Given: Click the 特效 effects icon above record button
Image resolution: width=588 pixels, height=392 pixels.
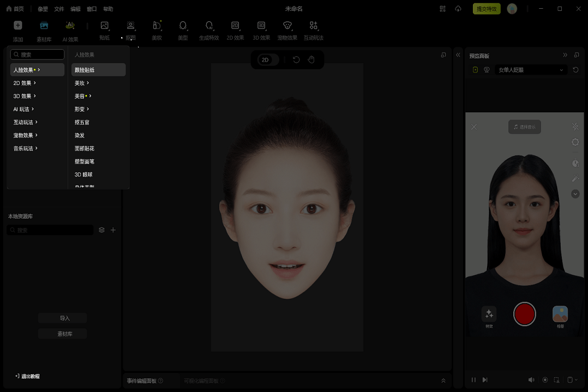Looking at the screenshot, I should pyautogui.click(x=488, y=313).
